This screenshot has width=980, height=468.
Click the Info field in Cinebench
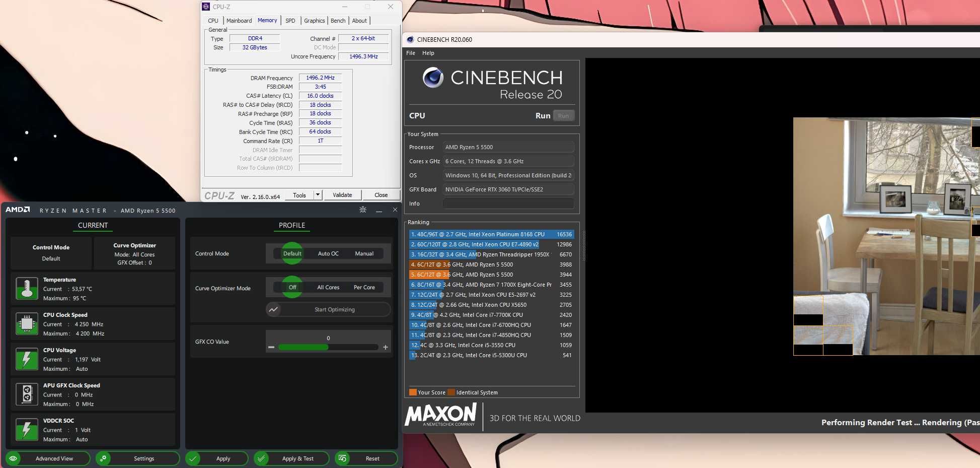pos(508,204)
